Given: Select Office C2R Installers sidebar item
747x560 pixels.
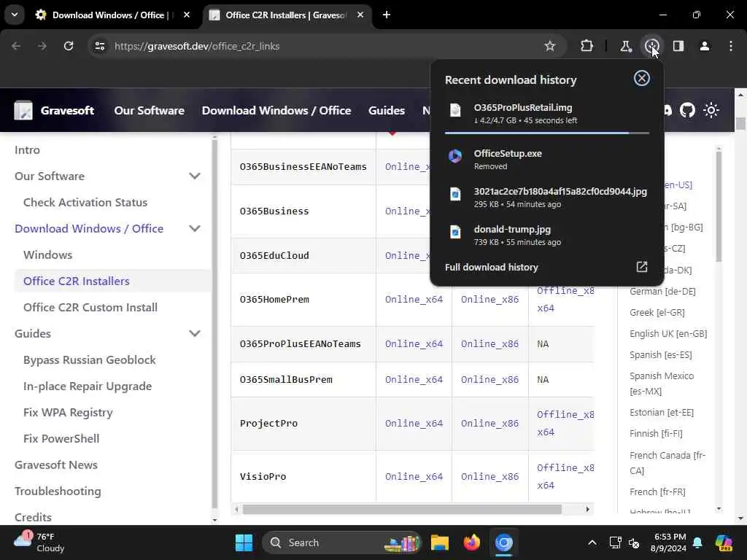Looking at the screenshot, I should 76,281.
